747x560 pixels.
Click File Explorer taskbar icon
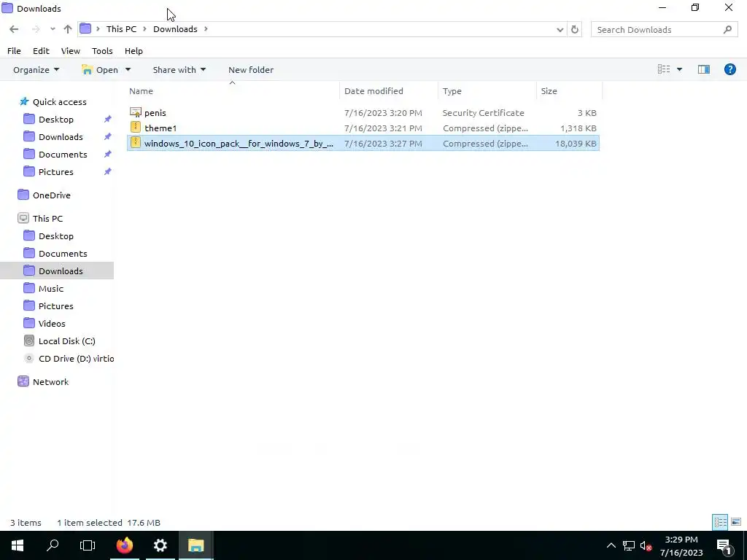point(196,545)
